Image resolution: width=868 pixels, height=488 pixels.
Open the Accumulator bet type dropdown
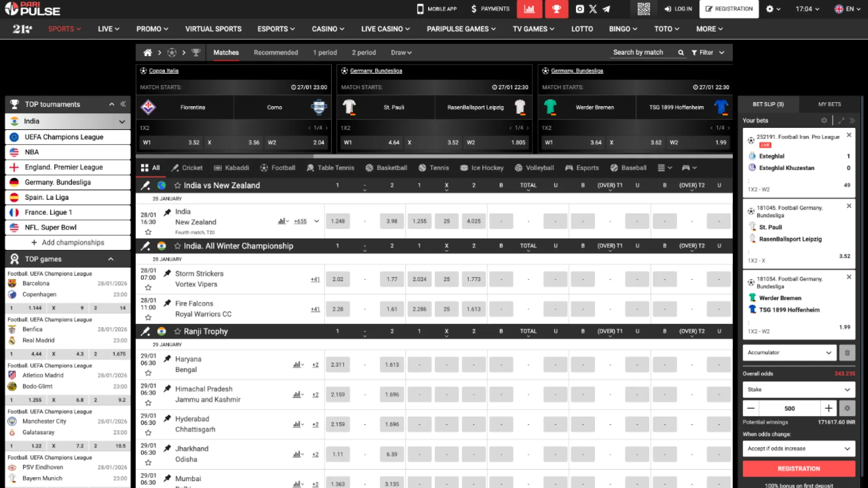[789, 352]
